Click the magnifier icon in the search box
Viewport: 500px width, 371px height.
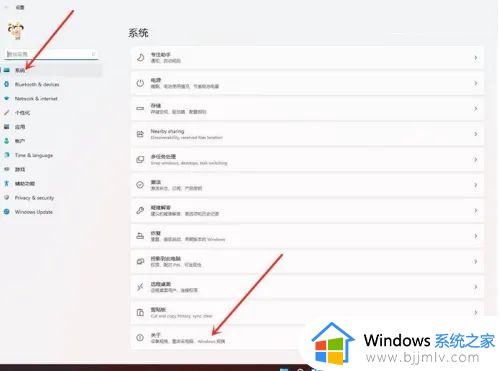(94, 54)
